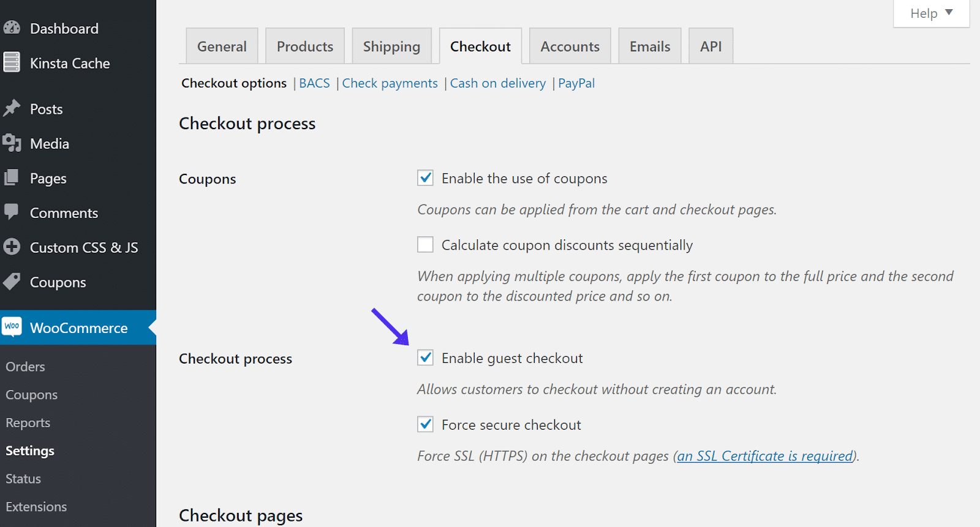Open the Emails settings tab

[649, 47]
